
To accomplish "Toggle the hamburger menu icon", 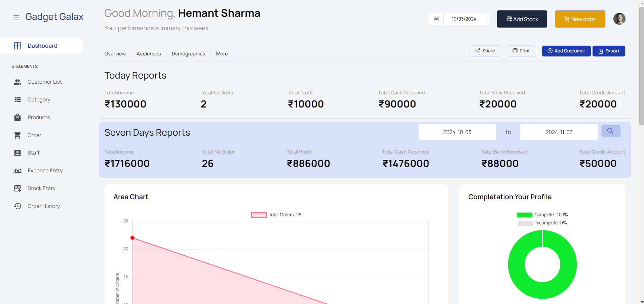I will (x=16, y=18).
